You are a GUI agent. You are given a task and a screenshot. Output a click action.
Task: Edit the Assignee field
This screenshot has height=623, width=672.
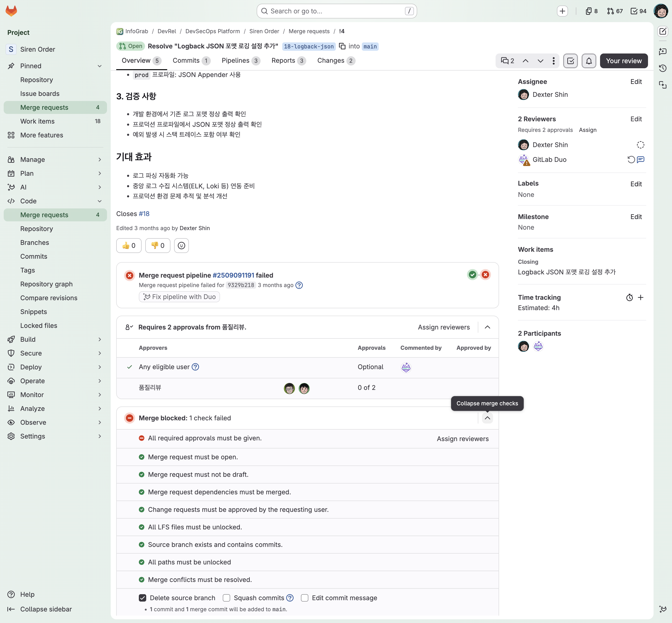pos(636,82)
